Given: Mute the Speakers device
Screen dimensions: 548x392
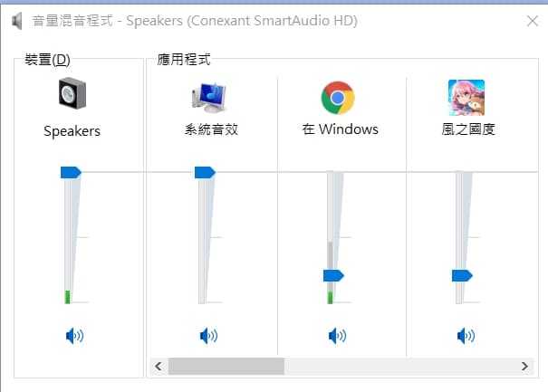Looking at the screenshot, I should tap(74, 336).
